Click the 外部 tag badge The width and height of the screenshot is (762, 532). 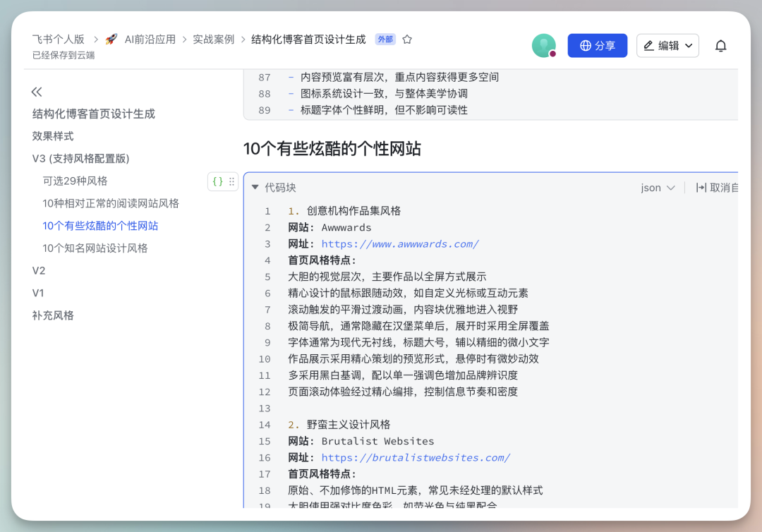coord(385,40)
